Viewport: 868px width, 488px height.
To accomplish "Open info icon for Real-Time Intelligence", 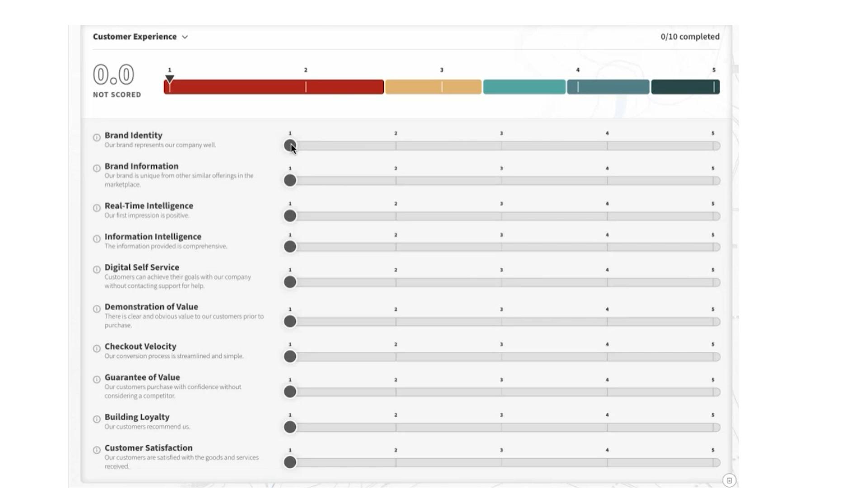I will tap(97, 208).
